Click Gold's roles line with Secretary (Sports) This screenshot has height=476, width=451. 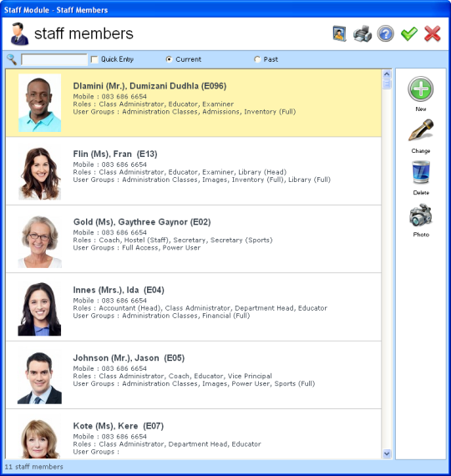pyautogui.click(x=173, y=241)
